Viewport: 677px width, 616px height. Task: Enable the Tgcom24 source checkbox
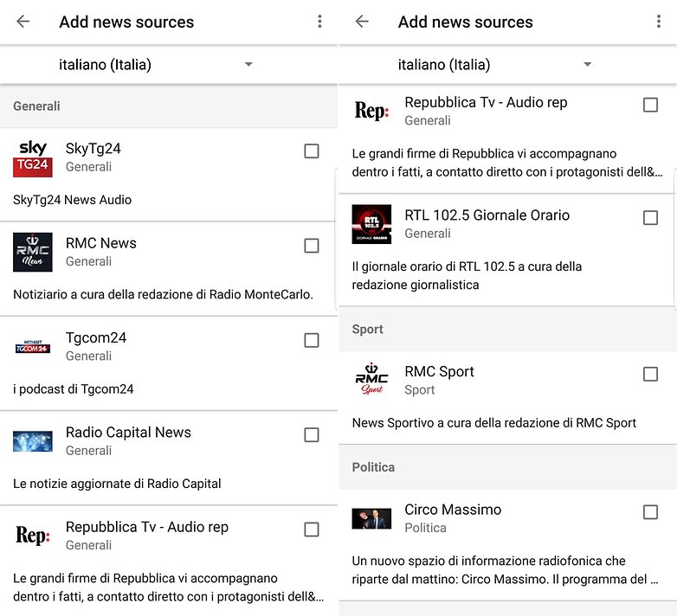click(x=312, y=340)
